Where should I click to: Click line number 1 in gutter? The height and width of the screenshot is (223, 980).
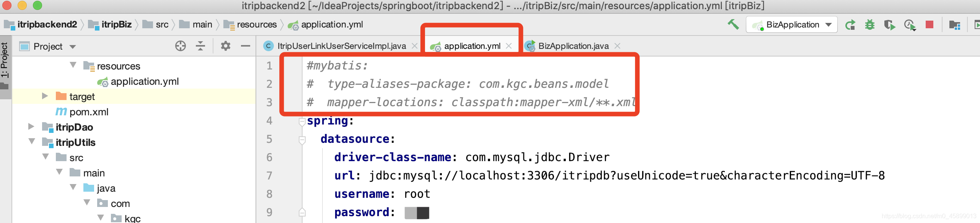269,66
